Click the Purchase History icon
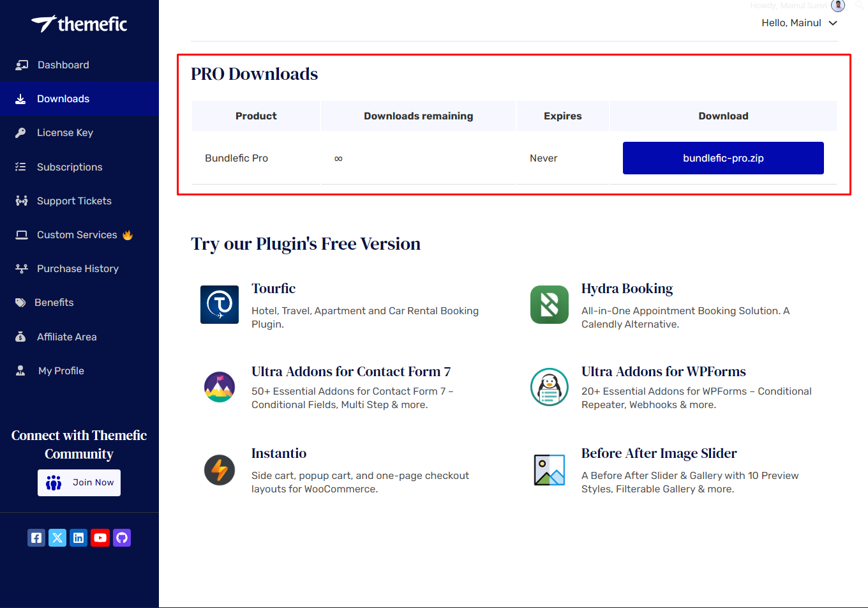This screenshot has width=868, height=608. click(22, 269)
